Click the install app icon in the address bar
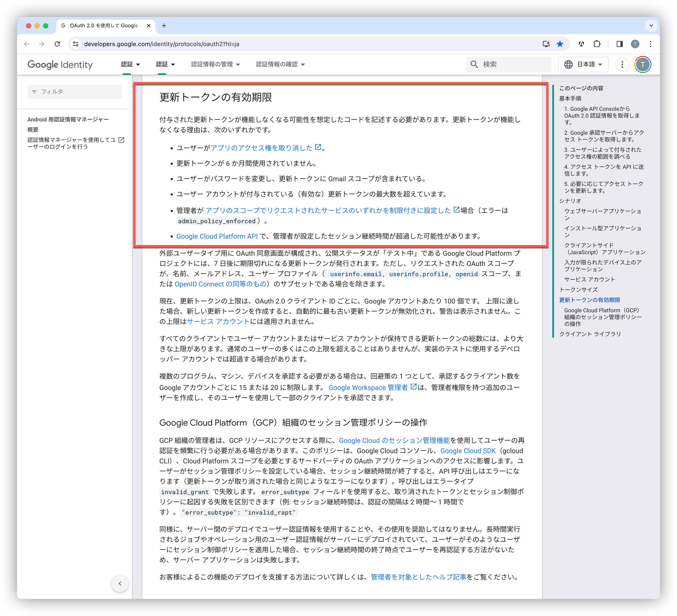Image resolution: width=677 pixels, height=616 pixels. coord(546,44)
